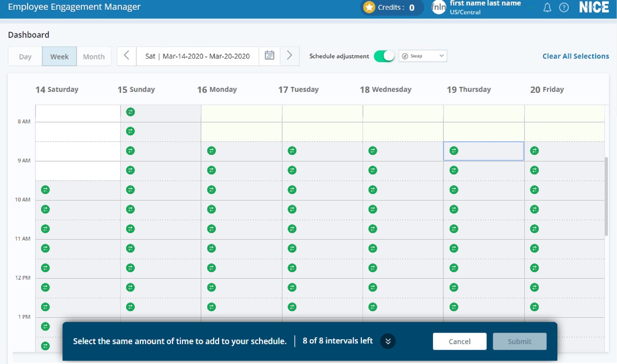Expand the intervals left details chevron
The height and width of the screenshot is (364, 617).
click(388, 341)
